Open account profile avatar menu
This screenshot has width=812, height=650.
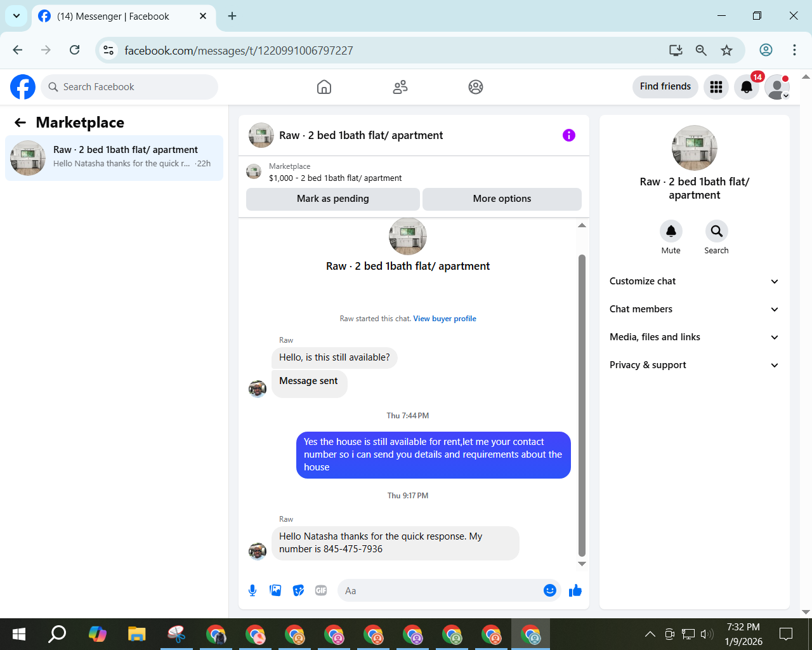tap(777, 87)
